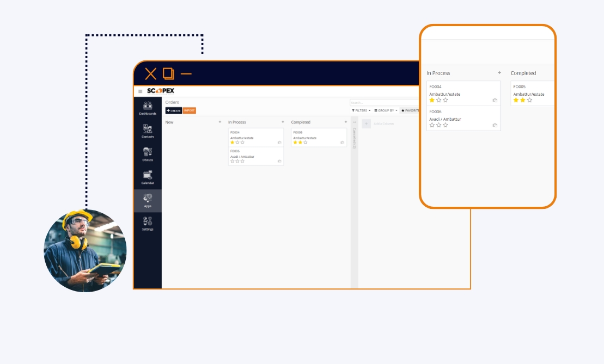Click the orange X window icon
Image resolution: width=604 pixels, height=364 pixels.
pos(151,73)
